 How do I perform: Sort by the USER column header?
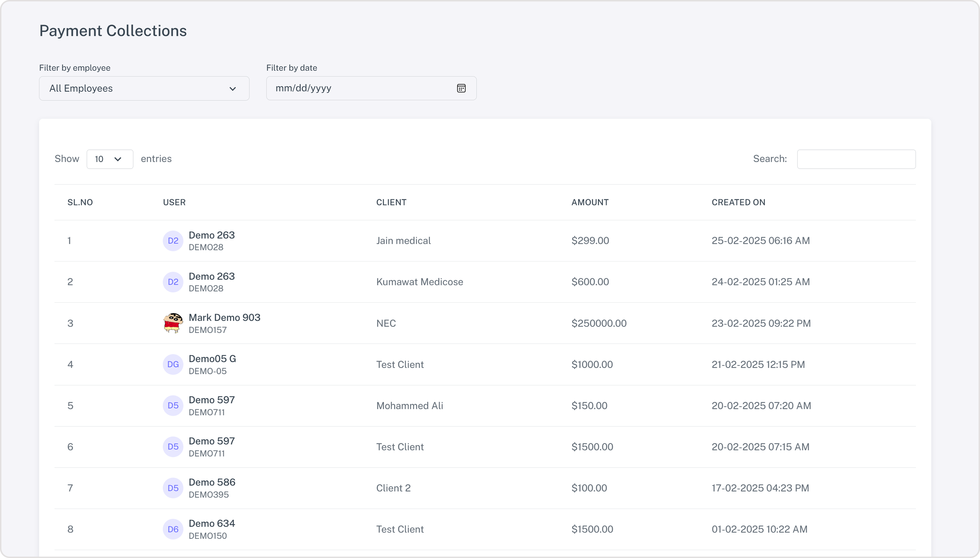174,202
